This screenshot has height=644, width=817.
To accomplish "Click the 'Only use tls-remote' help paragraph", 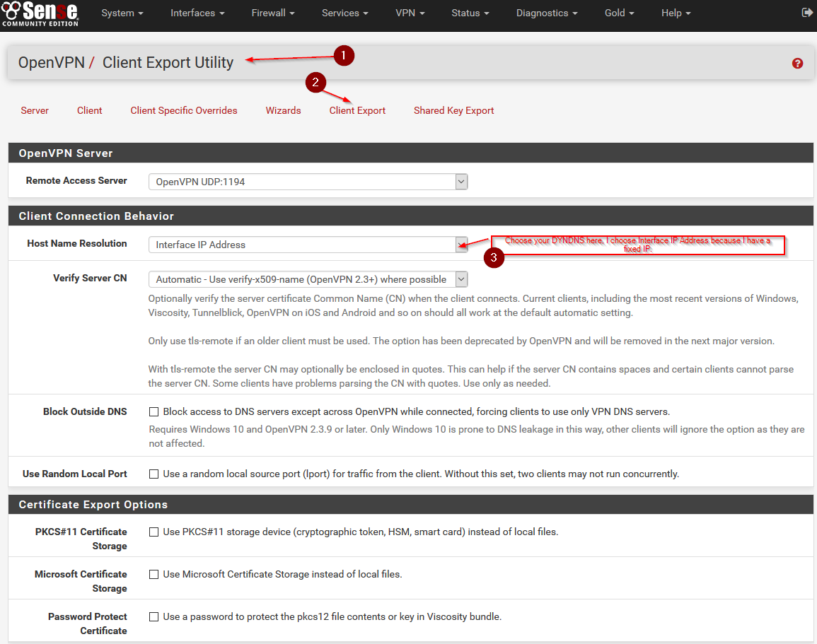I will pyautogui.click(x=461, y=341).
